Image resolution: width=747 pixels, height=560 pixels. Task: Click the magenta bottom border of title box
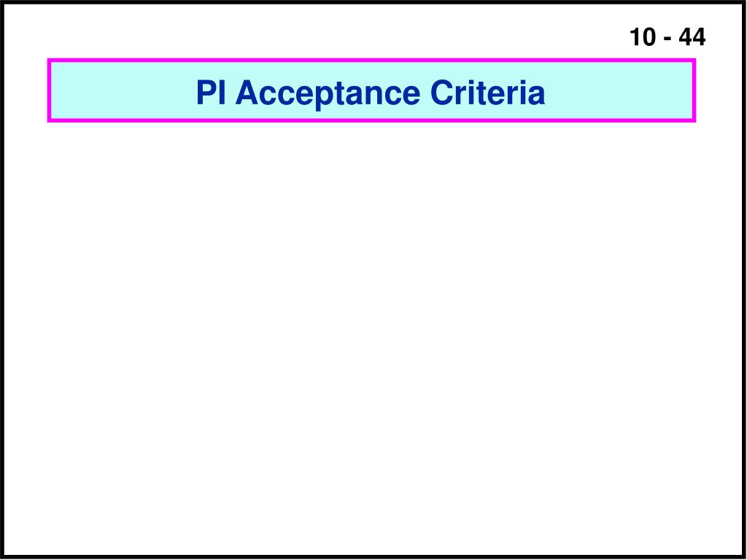tap(371, 120)
